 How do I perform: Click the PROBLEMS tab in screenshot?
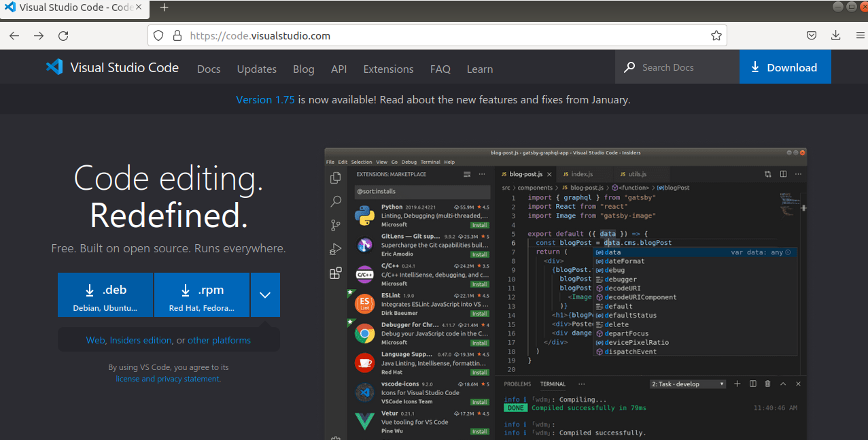coord(517,384)
